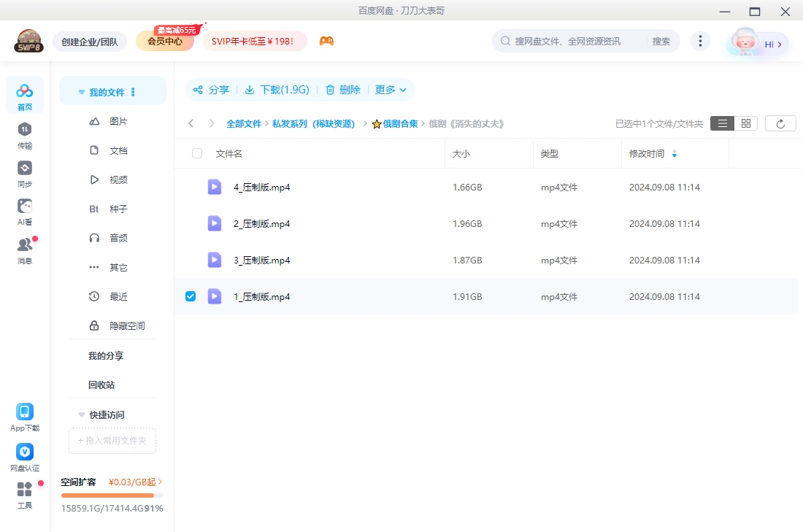Select all files via header checkbox
The image size is (803, 532).
coord(196,153)
